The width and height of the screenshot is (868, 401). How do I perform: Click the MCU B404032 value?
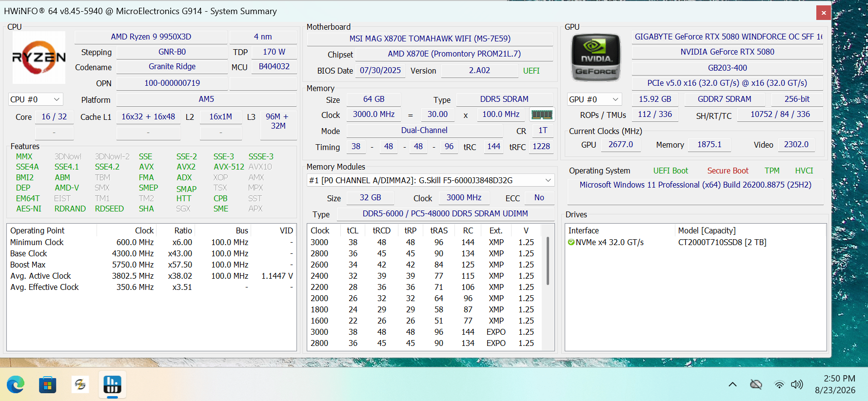pyautogui.click(x=274, y=67)
